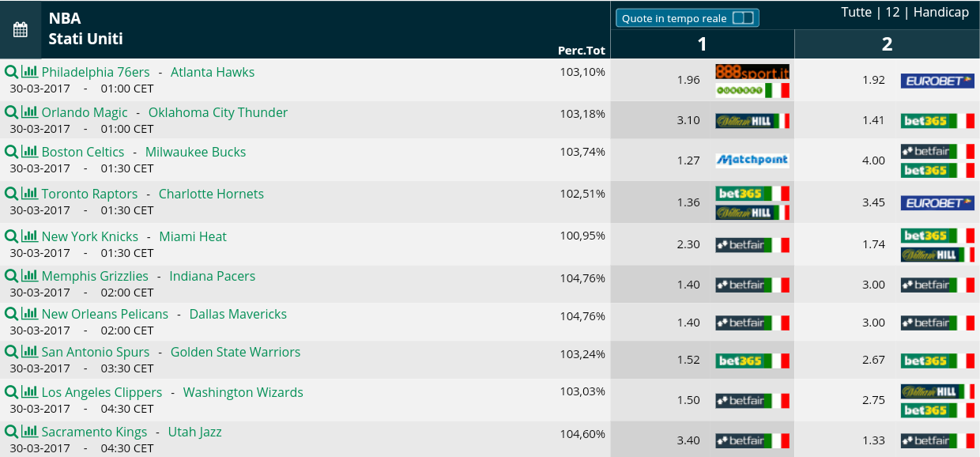Select odds 3.10 for Orlando Magic

pos(688,120)
